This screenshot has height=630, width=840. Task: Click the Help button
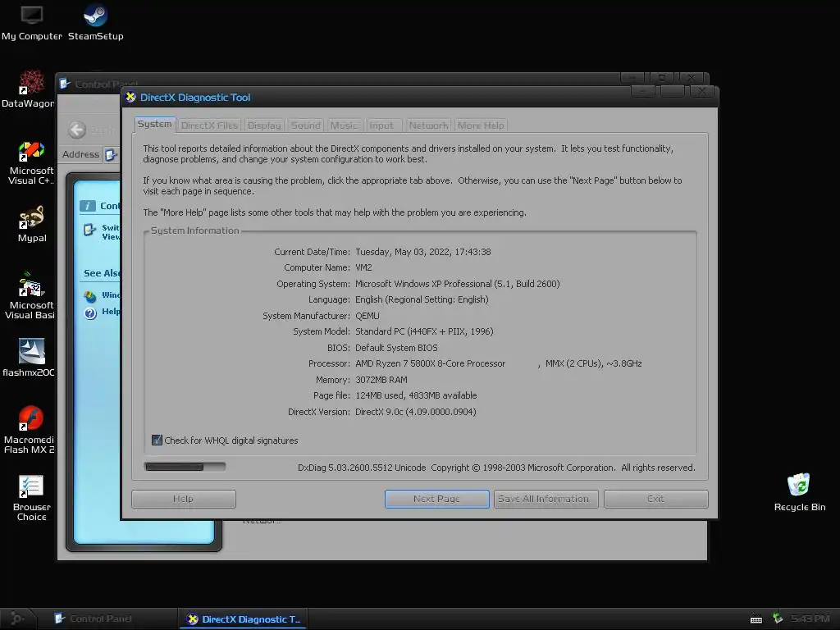(x=183, y=499)
